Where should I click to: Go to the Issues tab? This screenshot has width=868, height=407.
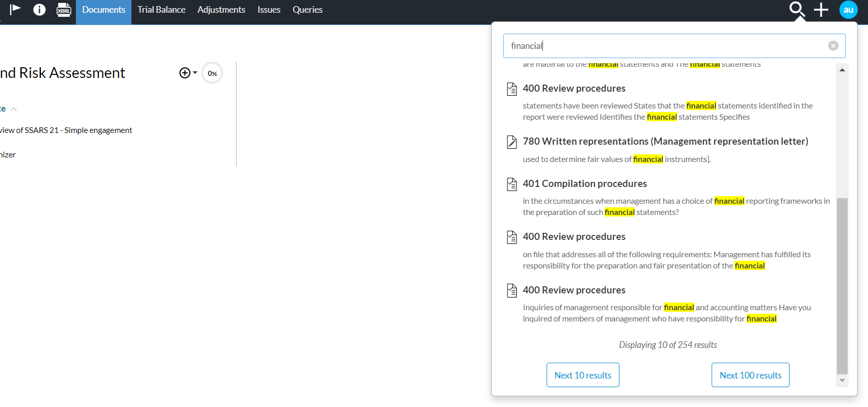point(268,10)
